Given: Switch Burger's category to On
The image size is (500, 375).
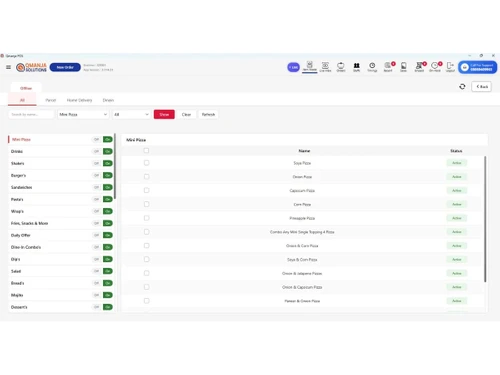Looking at the screenshot, I should pyautogui.click(x=108, y=175).
